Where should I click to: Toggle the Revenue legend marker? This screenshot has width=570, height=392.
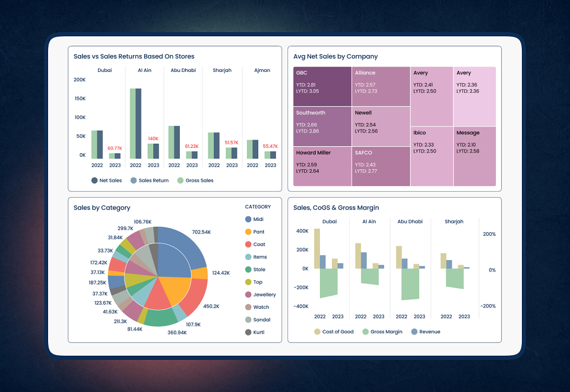pos(414,331)
